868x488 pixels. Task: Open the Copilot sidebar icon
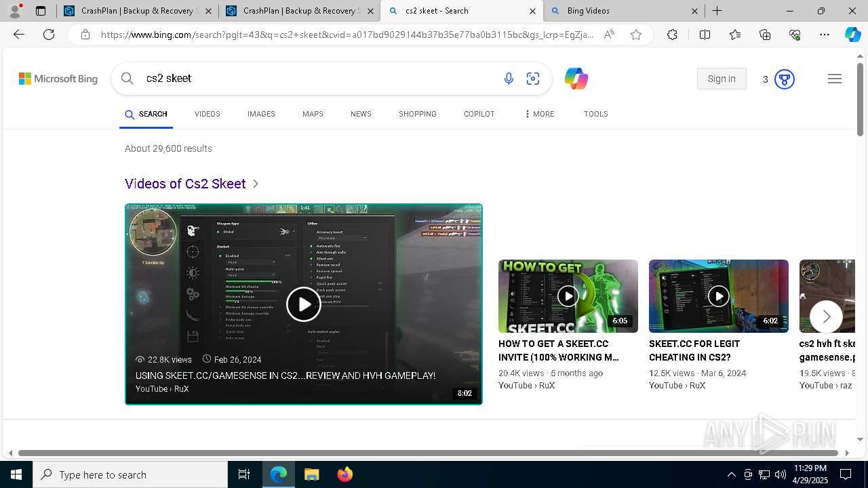[852, 35]
